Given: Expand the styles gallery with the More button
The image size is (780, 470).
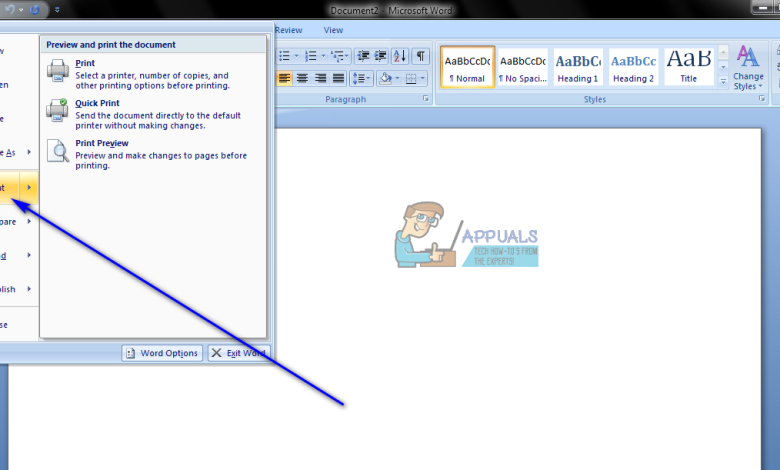Looking at the screenshot, I should (723, 82).
